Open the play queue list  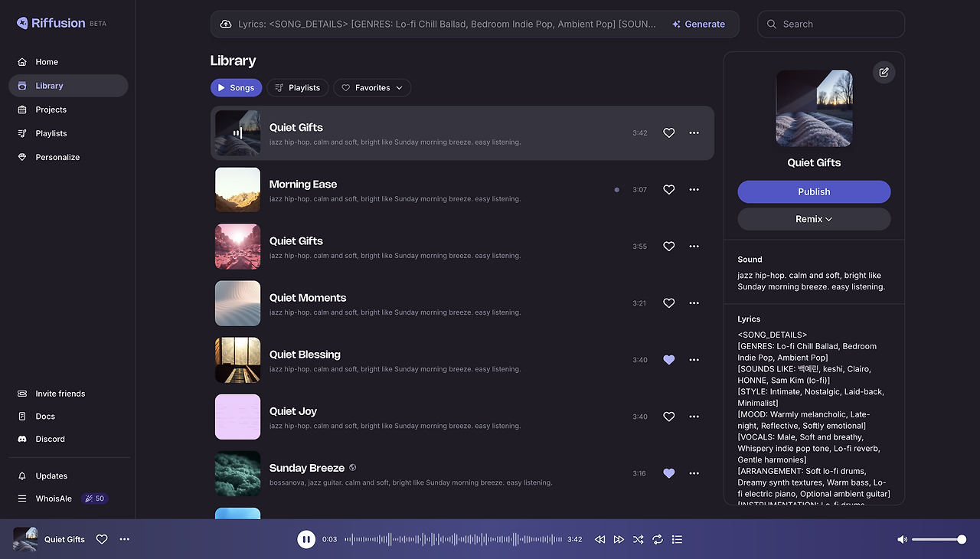tap(677, 539)
